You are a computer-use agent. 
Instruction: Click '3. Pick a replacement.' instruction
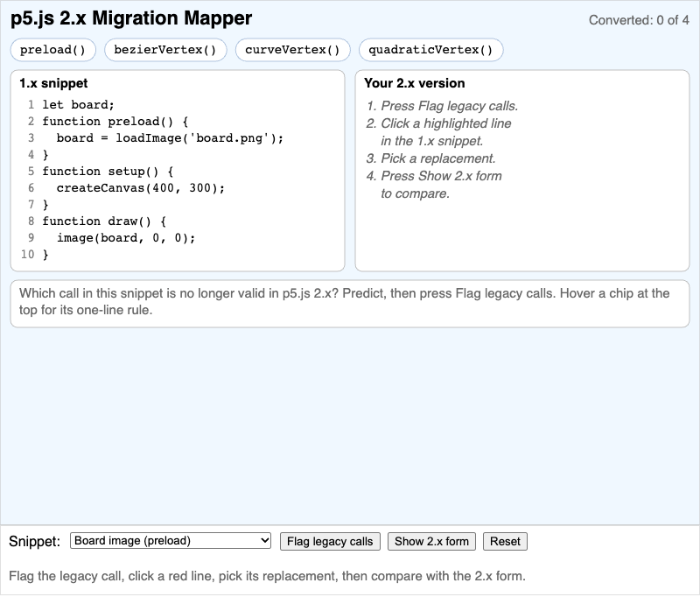click(x=430, y=158)
